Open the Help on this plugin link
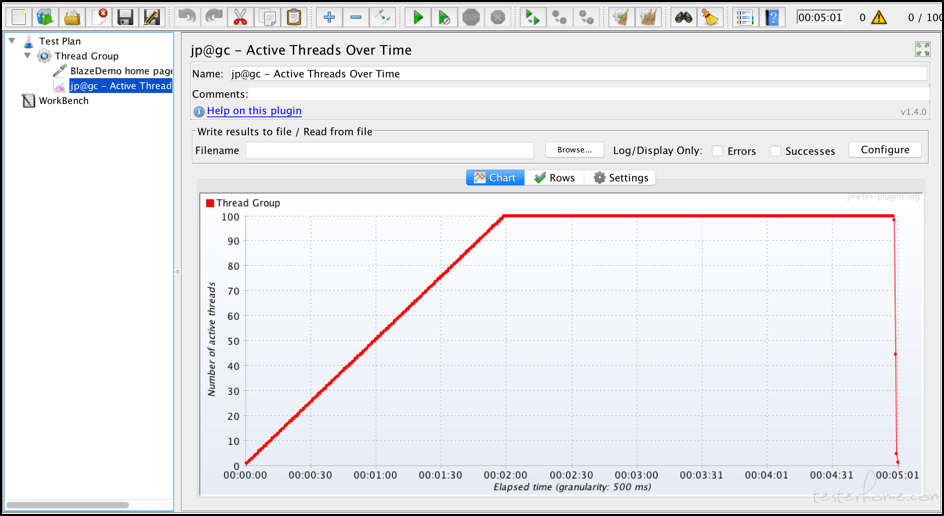This screenshot has width=944, height=516. [x=254, y=111]
